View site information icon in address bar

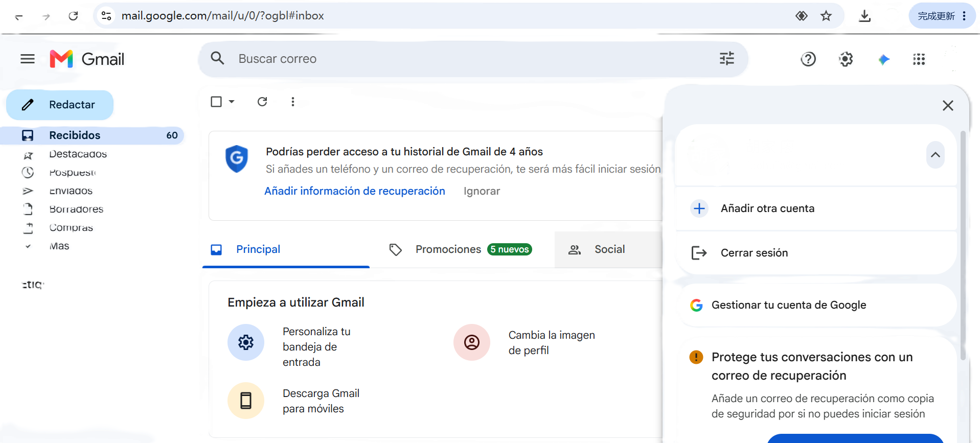(106, 16)
